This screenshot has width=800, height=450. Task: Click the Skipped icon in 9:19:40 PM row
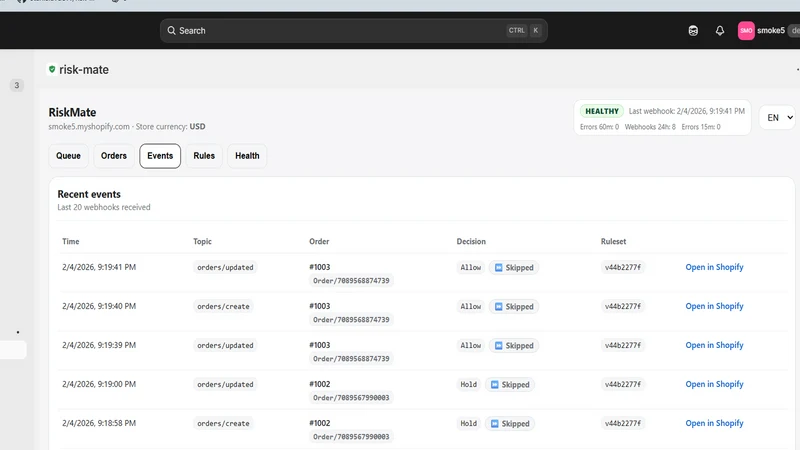[498, 307]
